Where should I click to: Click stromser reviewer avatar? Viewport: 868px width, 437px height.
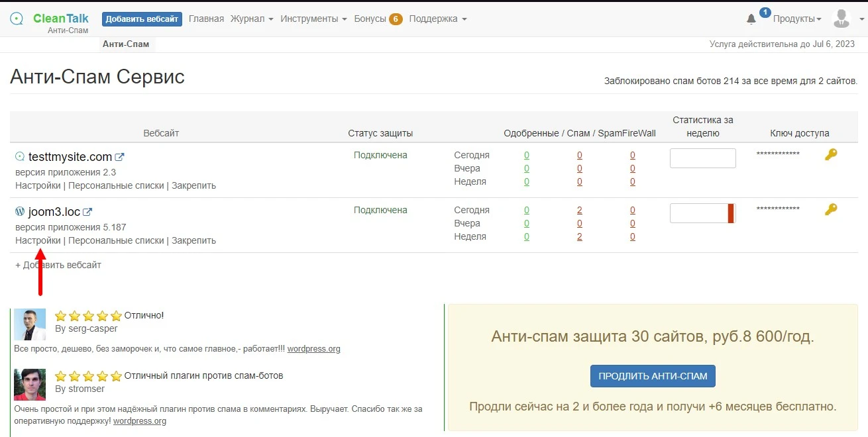30,385
